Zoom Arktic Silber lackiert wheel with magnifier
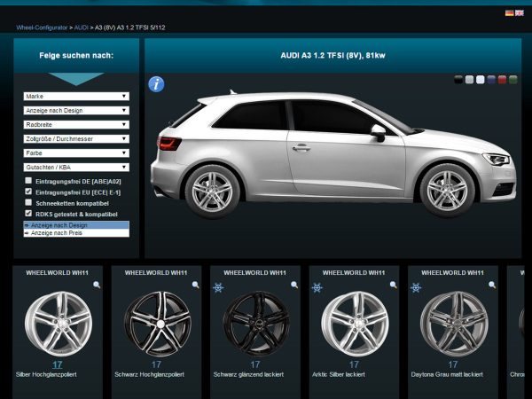Viewport: 532px width, 399px height. 393,285
